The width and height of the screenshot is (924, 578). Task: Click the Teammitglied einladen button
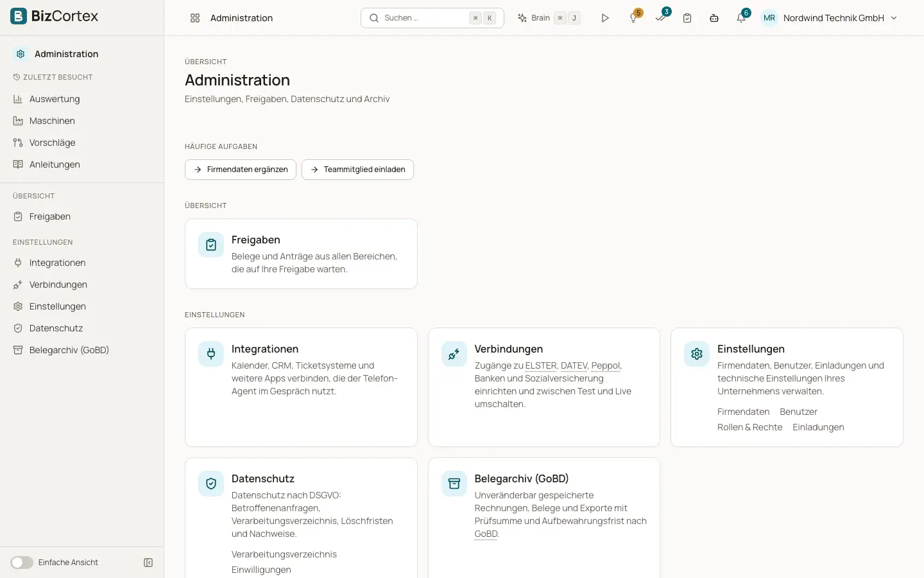[x=357, y=170]
